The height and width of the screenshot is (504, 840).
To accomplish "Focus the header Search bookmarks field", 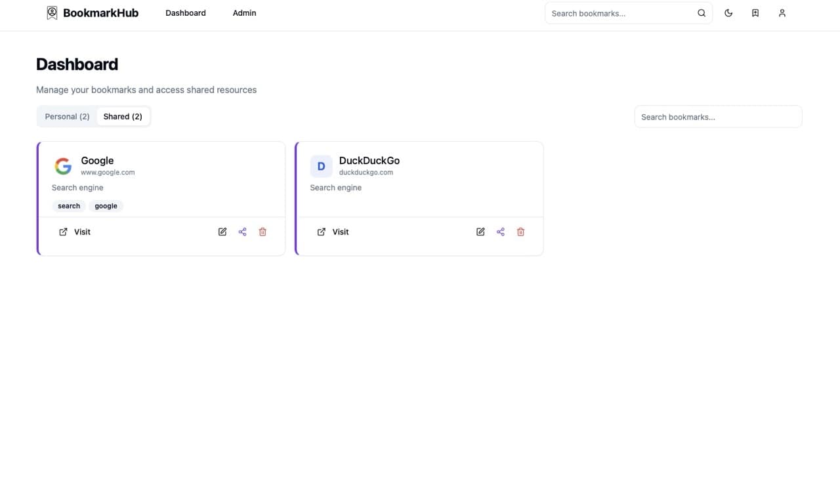I will pos(620,13).
